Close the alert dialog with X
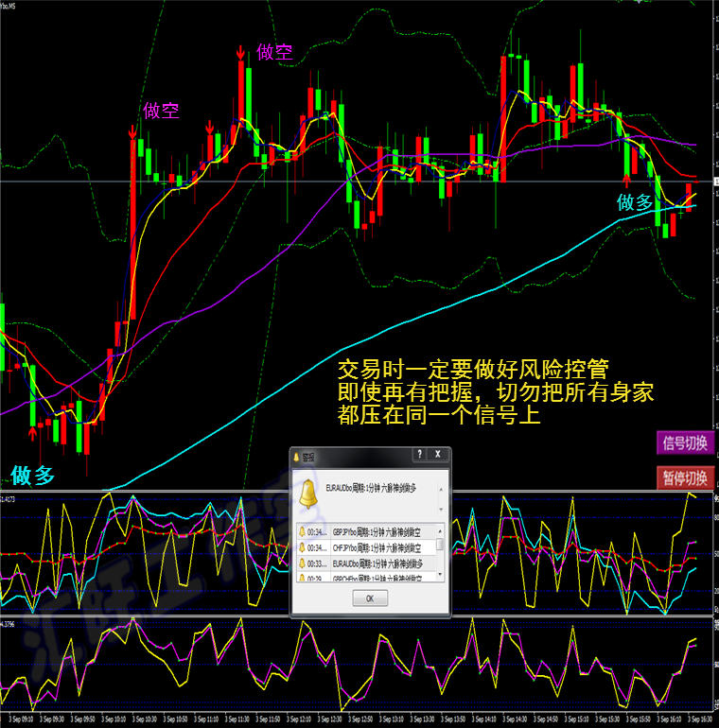The width and height of the screenshot is (719, 728). [437, 454]
